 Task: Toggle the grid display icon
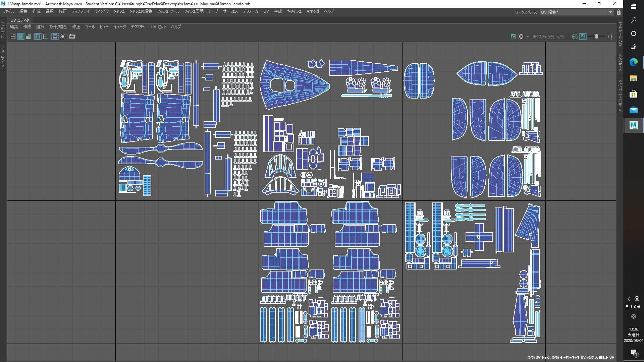click(55, 37)
